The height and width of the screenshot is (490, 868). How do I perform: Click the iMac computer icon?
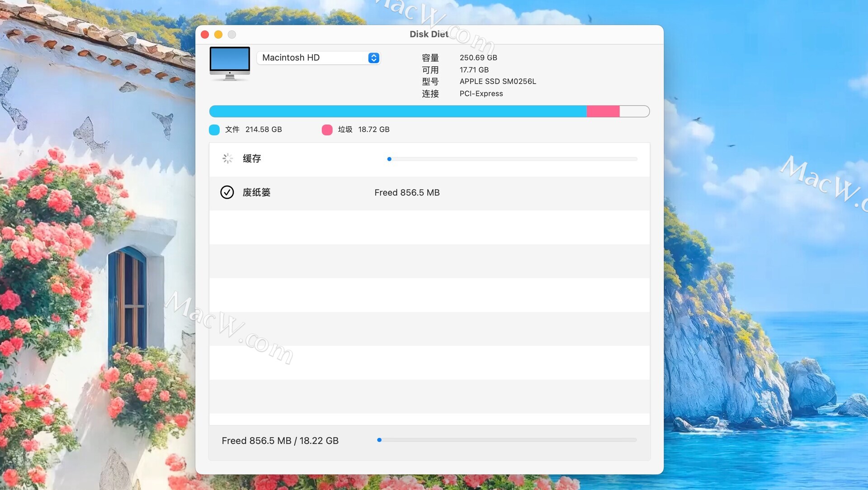tap(230, 64)
